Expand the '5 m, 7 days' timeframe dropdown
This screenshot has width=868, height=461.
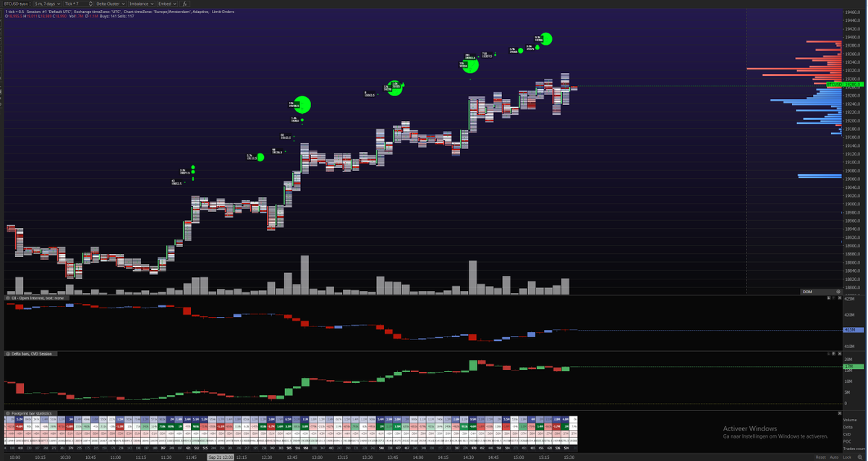(48, 4)
